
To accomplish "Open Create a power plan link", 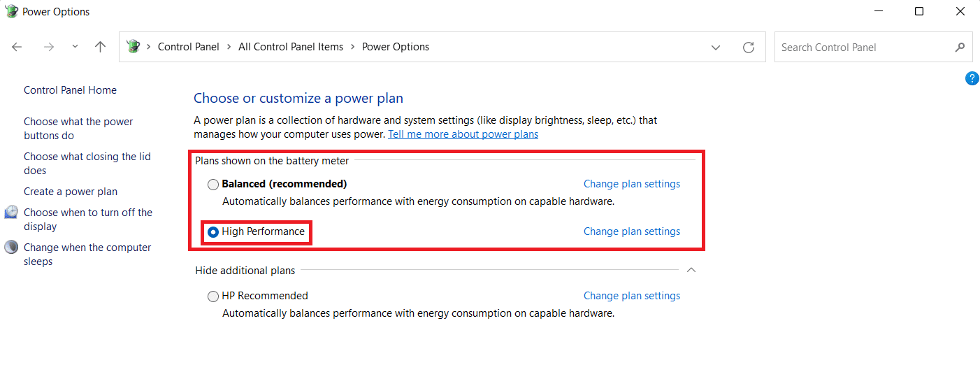I will click(x=71, y=192).
